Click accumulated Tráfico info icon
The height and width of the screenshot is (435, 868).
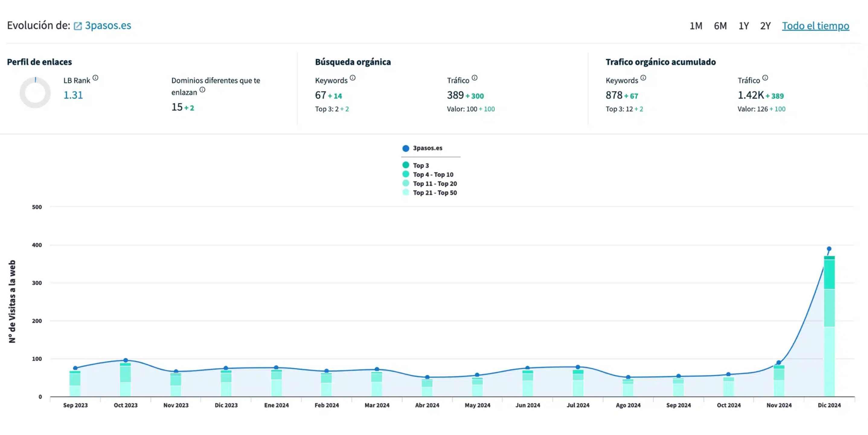[765, 78]
